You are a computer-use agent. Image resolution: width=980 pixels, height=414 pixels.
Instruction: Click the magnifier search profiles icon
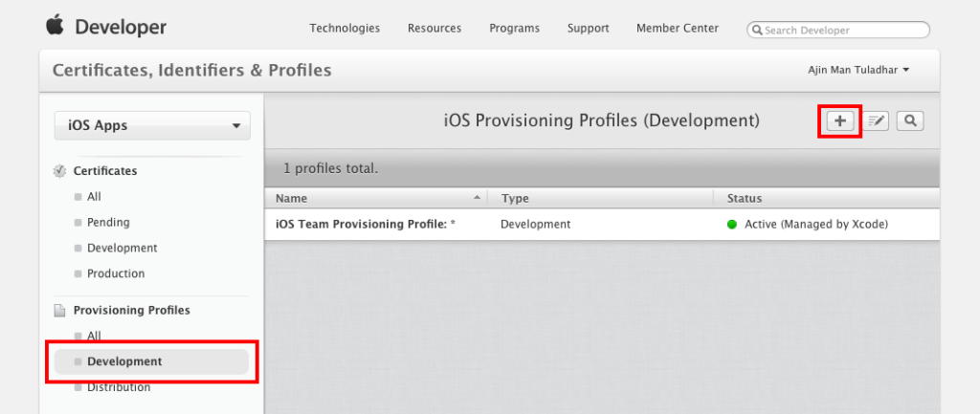910,121
